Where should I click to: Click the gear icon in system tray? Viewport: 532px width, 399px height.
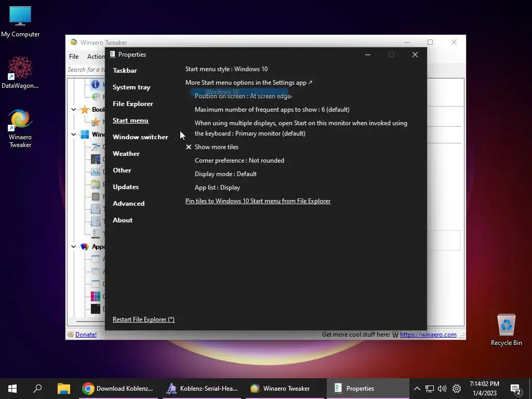457,389
